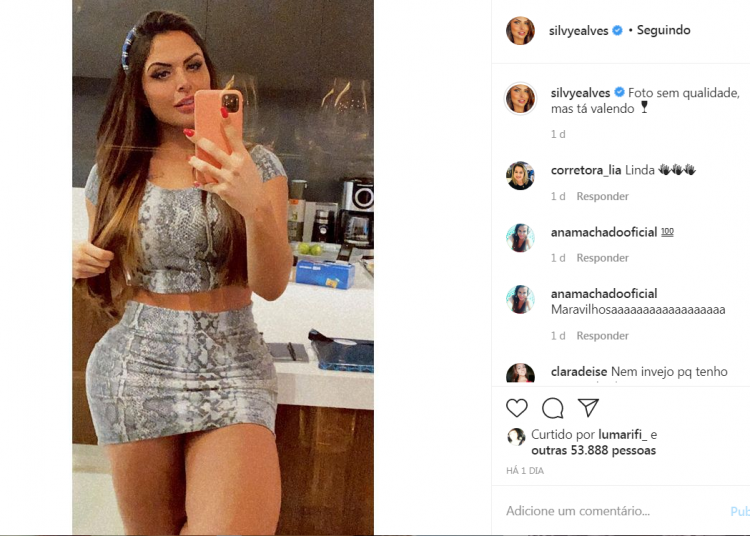View the 'outras 53.888 pessoas' likes list
750x536 pixels.
coord(593,450)
